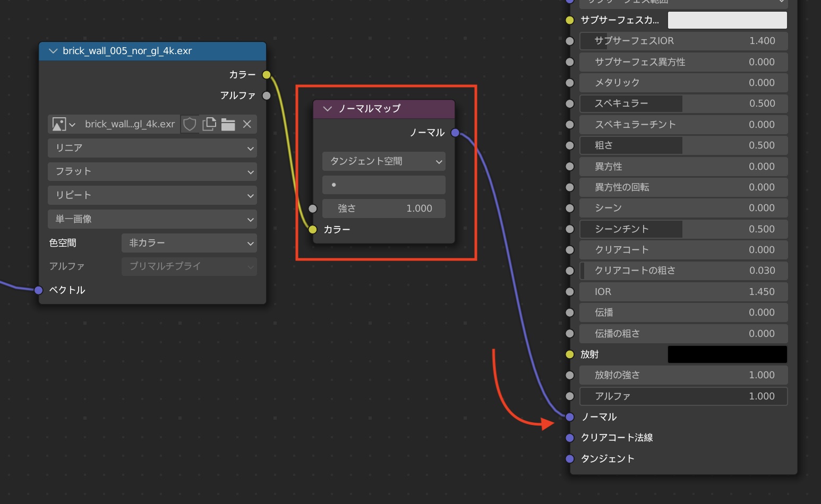Unlink image with the X icon
The height and width of the screenshot is (504, 821).
(x=247, y=124)
